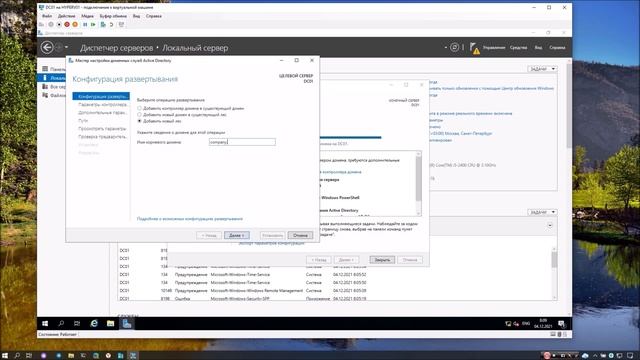Click host taskbar search icon
This screenshot has height=360, width=640.
[x=17, y=356]
